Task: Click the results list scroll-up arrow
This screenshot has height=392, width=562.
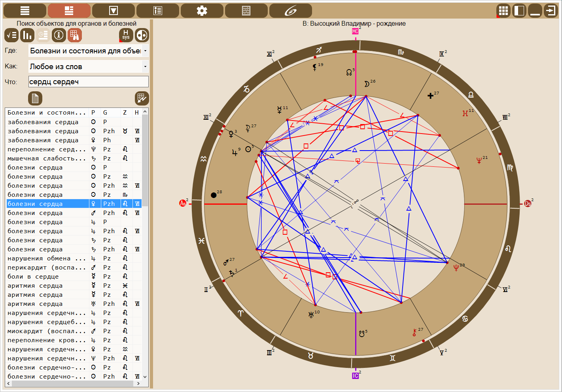Action: [x=145, y=112]
